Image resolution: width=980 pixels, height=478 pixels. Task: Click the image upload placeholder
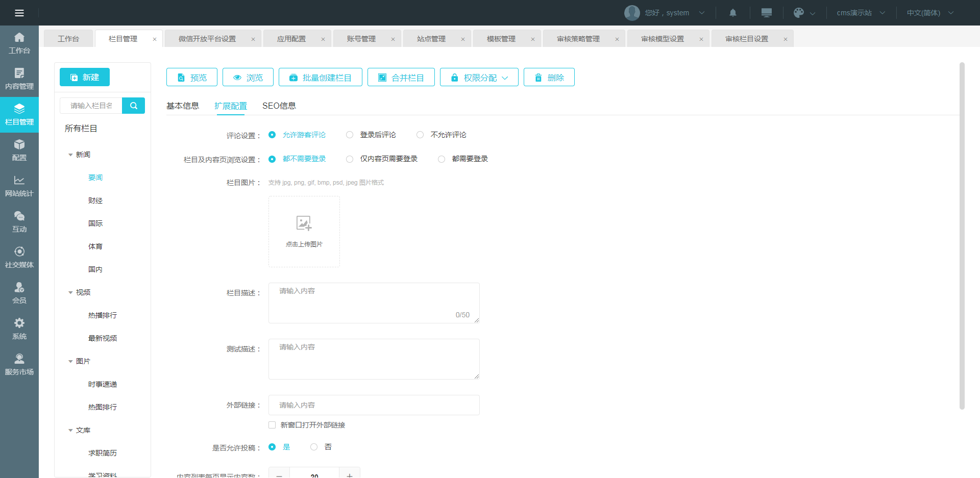(x=304, y=231)
